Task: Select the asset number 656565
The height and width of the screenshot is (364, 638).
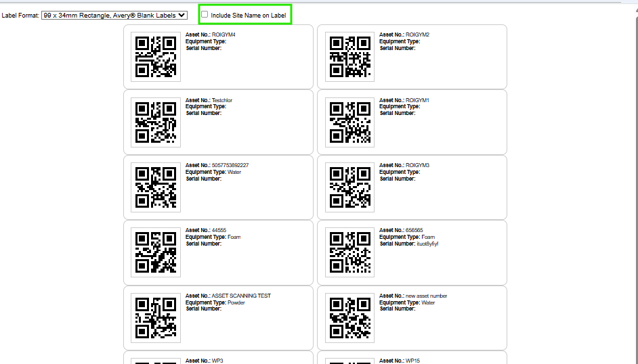Action: point(414,230)
